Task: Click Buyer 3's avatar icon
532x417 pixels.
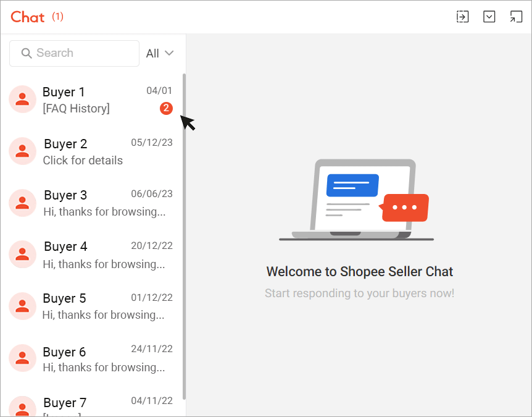Action: click(x=22, y=203)
